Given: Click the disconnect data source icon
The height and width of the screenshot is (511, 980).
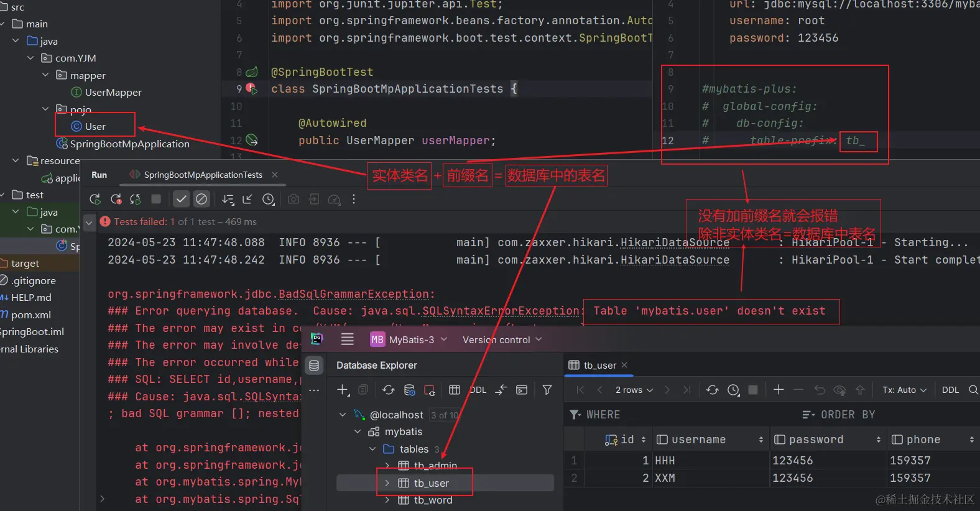Looking at the screenshot, I should (x=430, y=390).
